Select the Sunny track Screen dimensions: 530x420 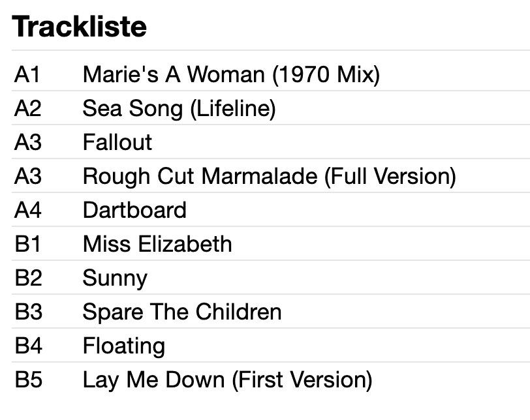tap(115, 279)
